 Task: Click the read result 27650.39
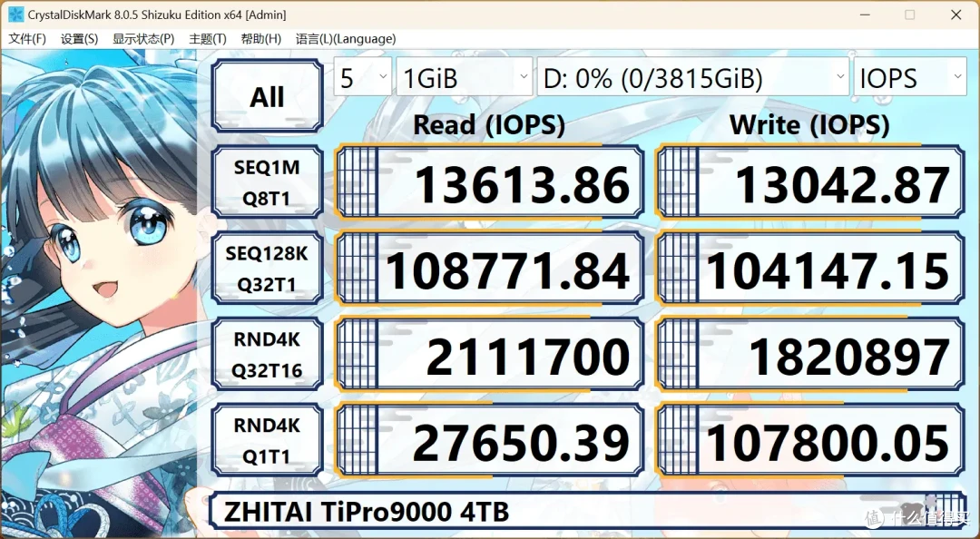[x=489, y=440]
